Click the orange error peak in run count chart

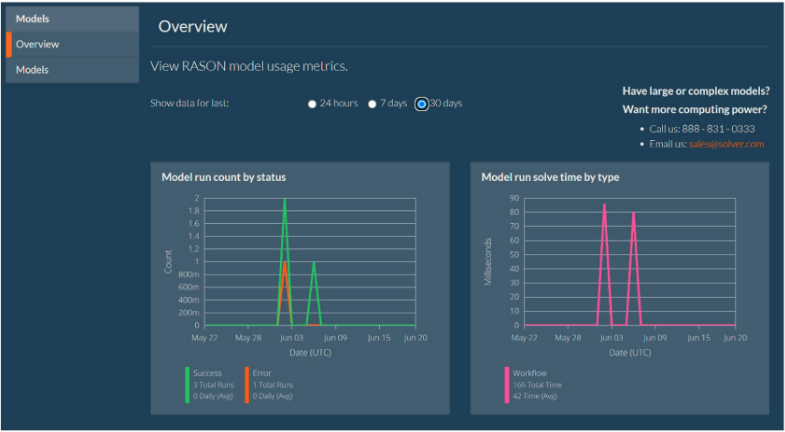coord(285,264)
